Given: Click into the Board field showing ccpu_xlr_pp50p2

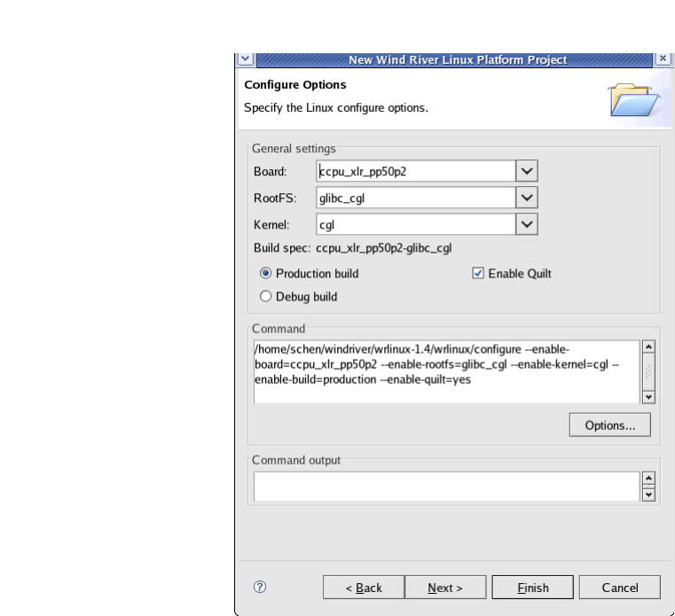Looking at the screenshot, I should (x=416, y=171).
